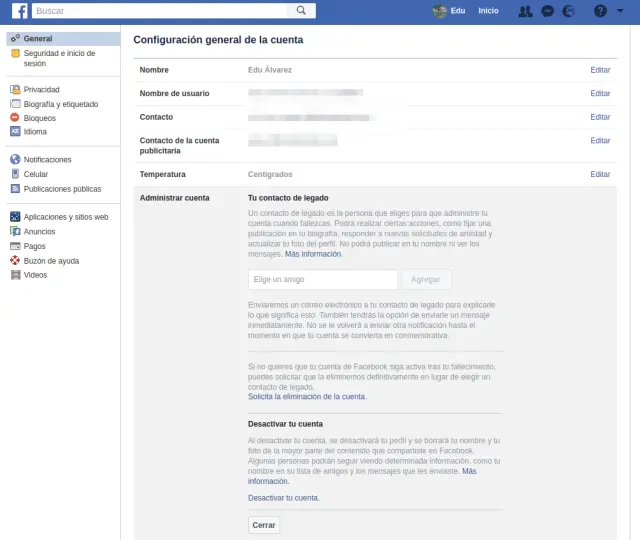Open the Messenger messages icon
Screen dimensions: 640x540
pyautogui.click(x=547, y=11)
